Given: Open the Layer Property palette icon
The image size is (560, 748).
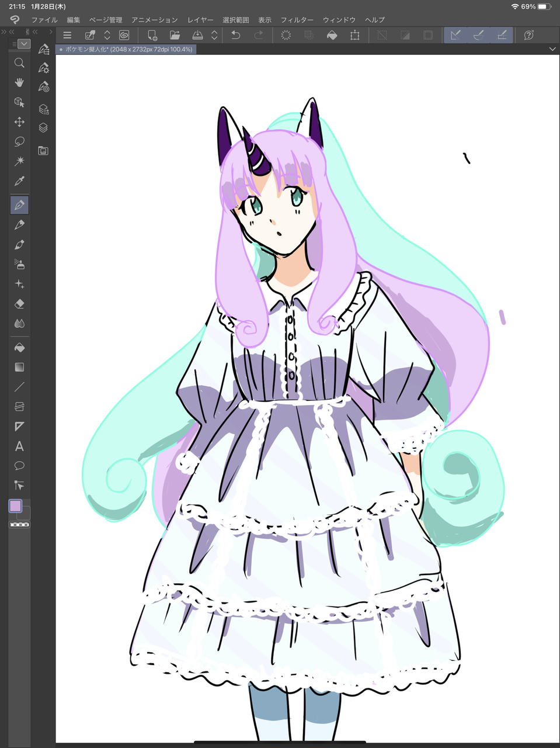Looking at the screenshot, I should (x=44, y=109).
